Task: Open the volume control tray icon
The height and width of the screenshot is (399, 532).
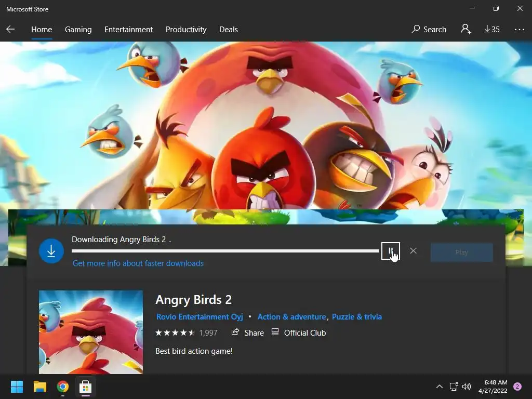Action: click(467, 387)
